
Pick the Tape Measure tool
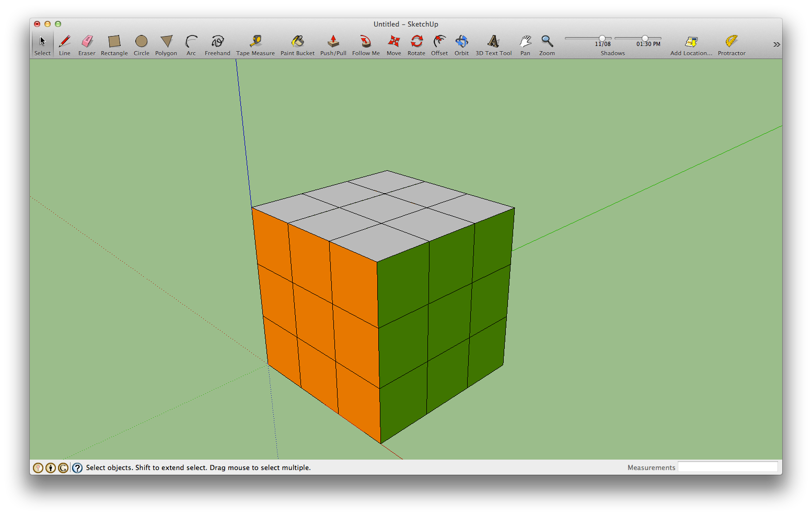click(x=256, y=42)
